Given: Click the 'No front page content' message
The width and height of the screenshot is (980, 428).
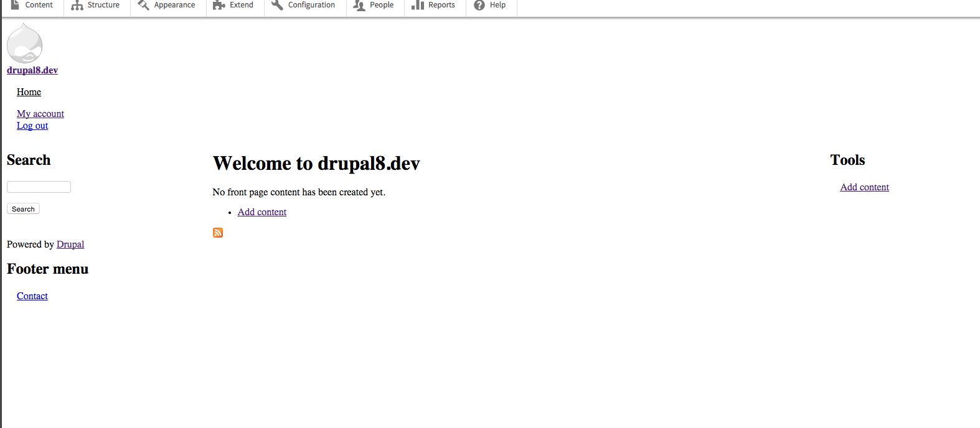Looking at the screenshot, I should pos(299,192).
